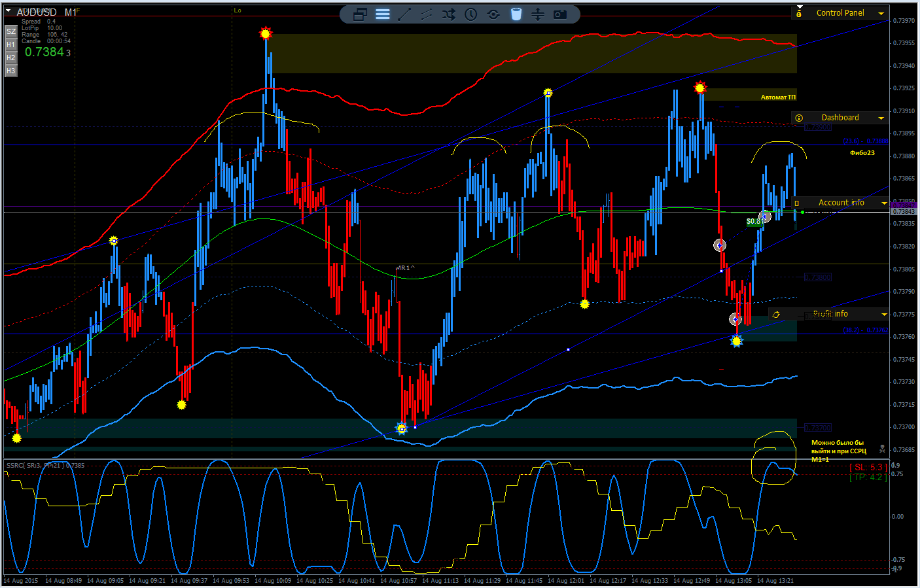Screen dimensions: 920x588
Task: Click the 14 Aug 10:57 time axis label
Action: click(x=398, y=581)
